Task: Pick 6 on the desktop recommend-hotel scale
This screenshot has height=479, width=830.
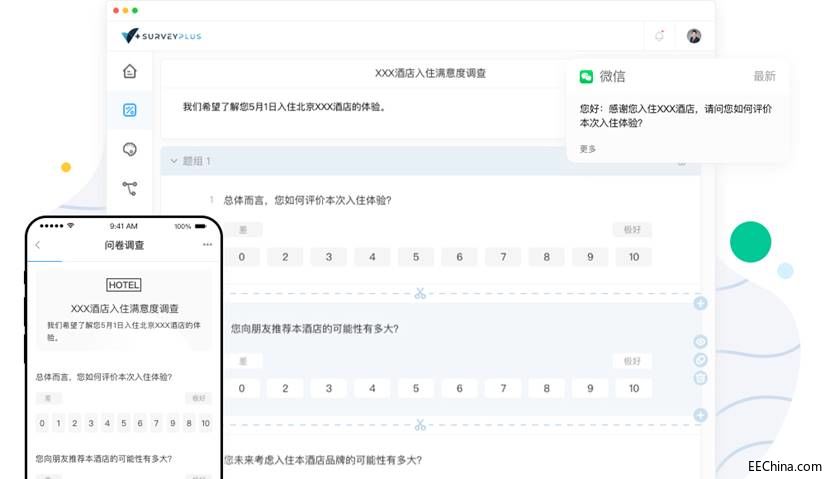Action: [x=459, y=388]
